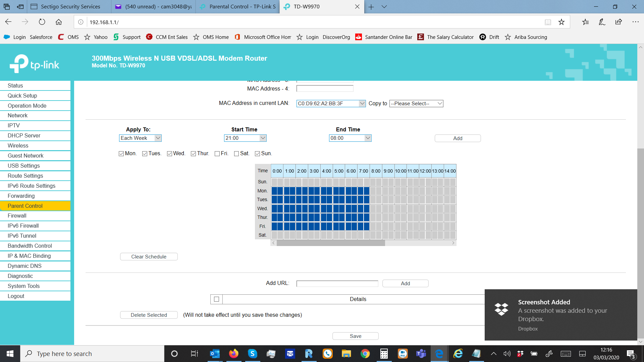This screenshot has height=362, width=644.
Task: Open Chrome from the taskbar
Action: [365, 354]
